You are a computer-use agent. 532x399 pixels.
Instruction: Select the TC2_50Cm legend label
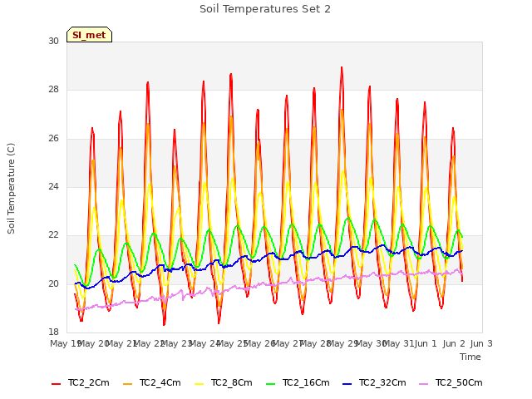[459, 382]
